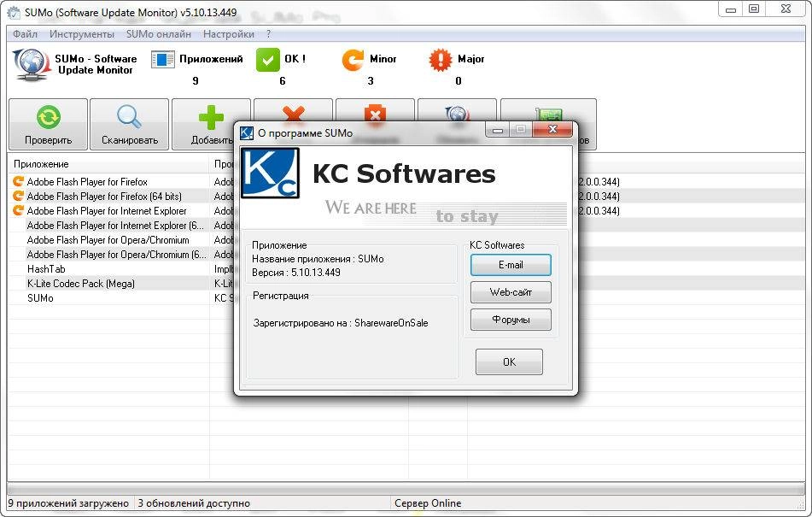Click the orange Minor updates icon
Image resolution: width=812 pixels, height=517 pixels.
pyautogui.click(x=353, y=60)
